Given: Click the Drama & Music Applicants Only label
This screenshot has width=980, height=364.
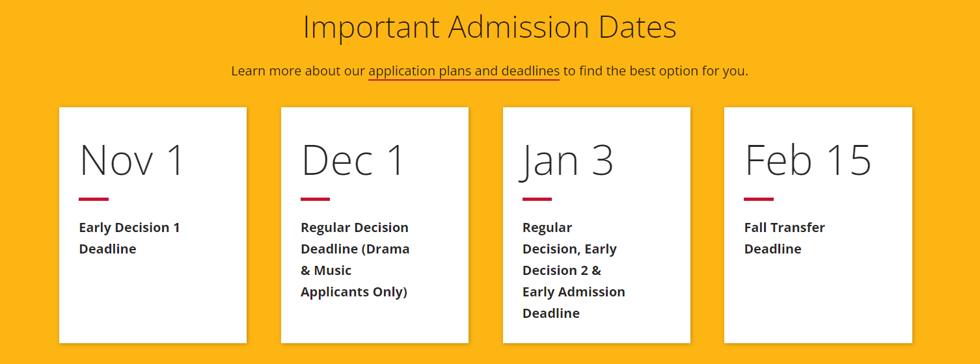Looking at the screenshot, I should point(355,281).
